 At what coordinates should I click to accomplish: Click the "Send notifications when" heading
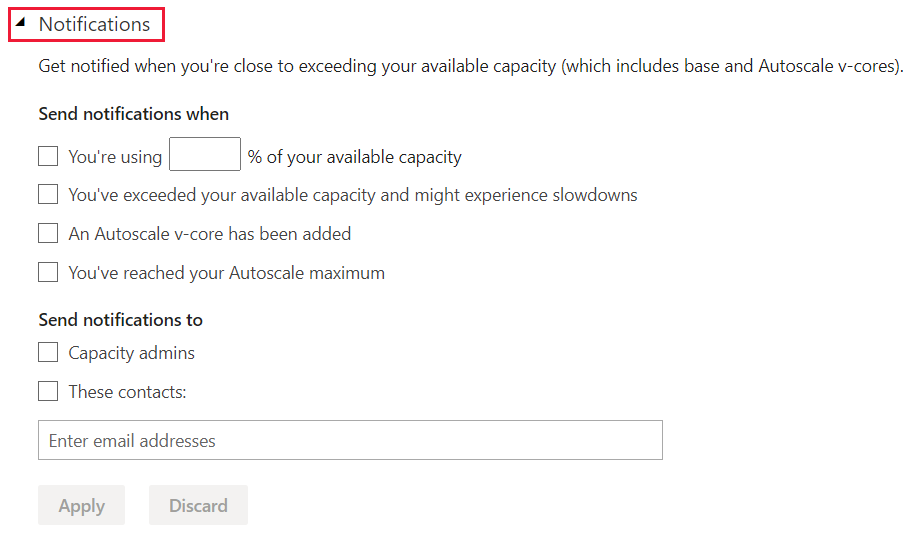point(133,114)
